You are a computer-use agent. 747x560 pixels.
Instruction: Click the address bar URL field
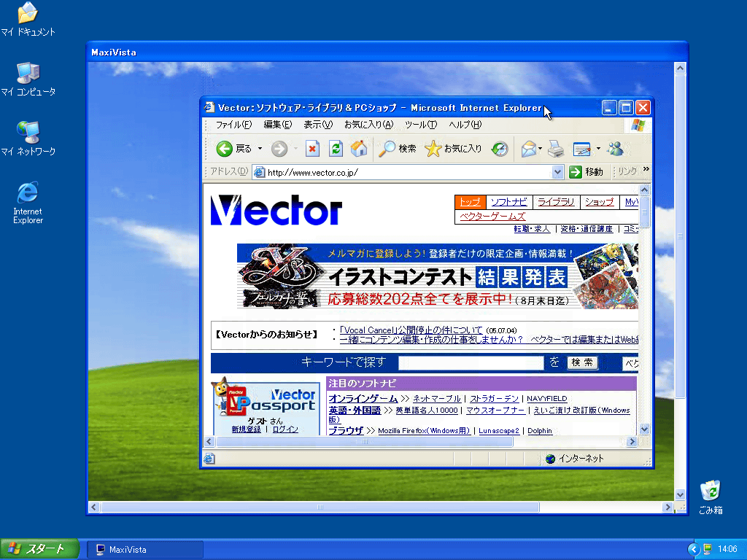click(409, 172)
